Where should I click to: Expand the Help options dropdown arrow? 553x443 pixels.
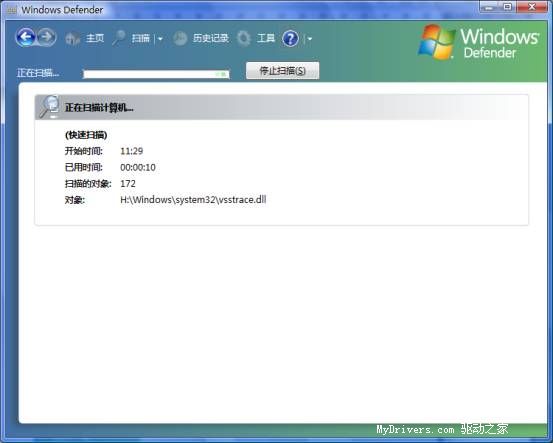(310, 38)
